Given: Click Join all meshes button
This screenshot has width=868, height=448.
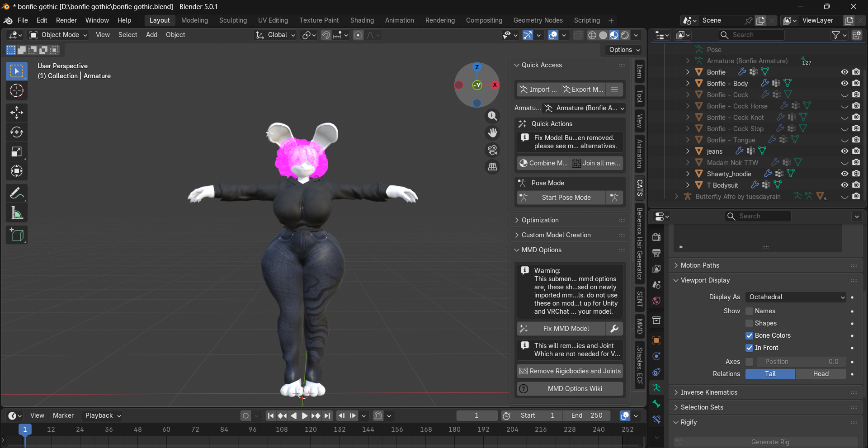Looking at the screenshot, I should pos(596,163).
